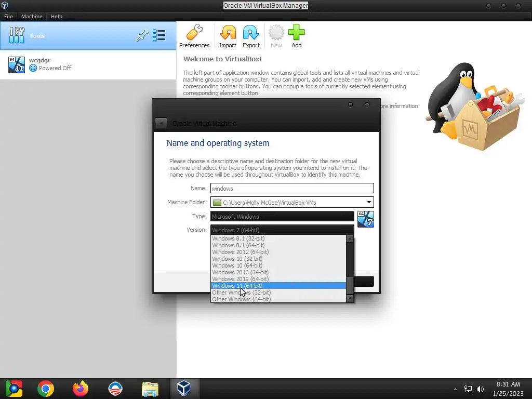Viewport: 532px width, 399px height.
Task: Launch Firefox from the taskbar
Action: (81, 389)
